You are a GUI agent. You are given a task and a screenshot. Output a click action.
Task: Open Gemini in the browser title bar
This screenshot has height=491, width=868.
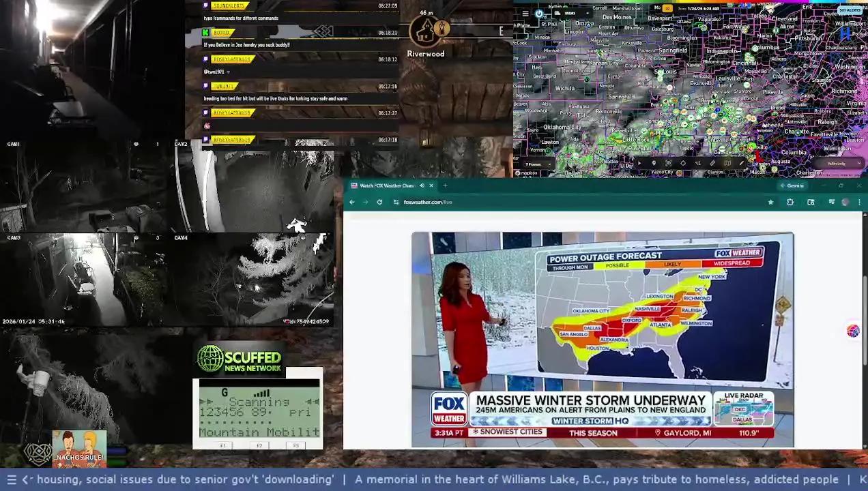[x=792, y=185]
